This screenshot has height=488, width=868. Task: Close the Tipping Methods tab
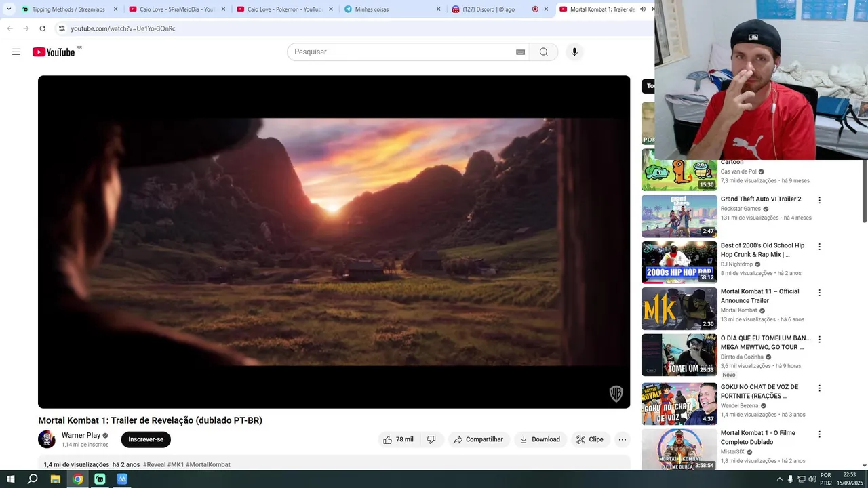click(115, 9)
